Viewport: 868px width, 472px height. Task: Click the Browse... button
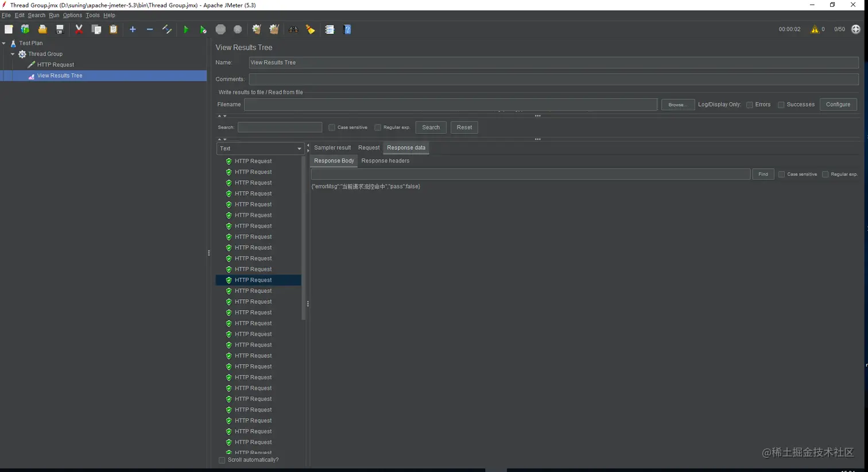(677, 105)
